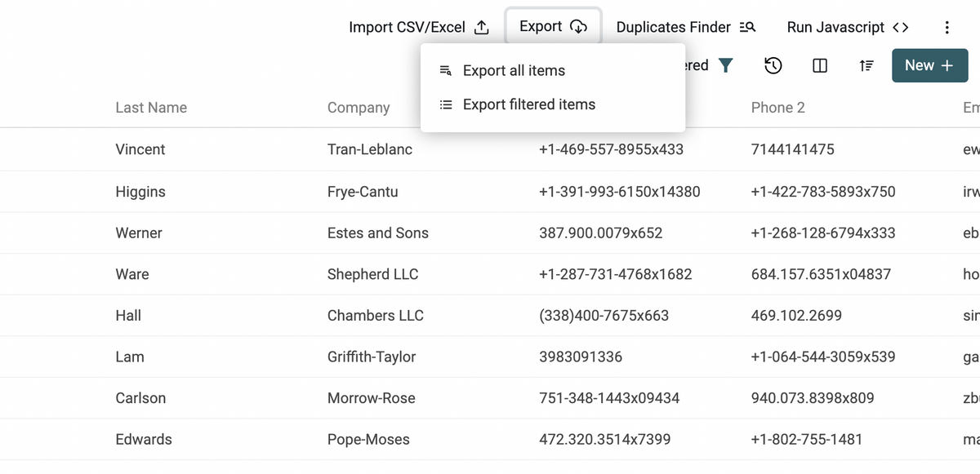The height and width of the screenshot is (474, 980).
Task: Toggle the column layout icon
Action: click(821, 66)
